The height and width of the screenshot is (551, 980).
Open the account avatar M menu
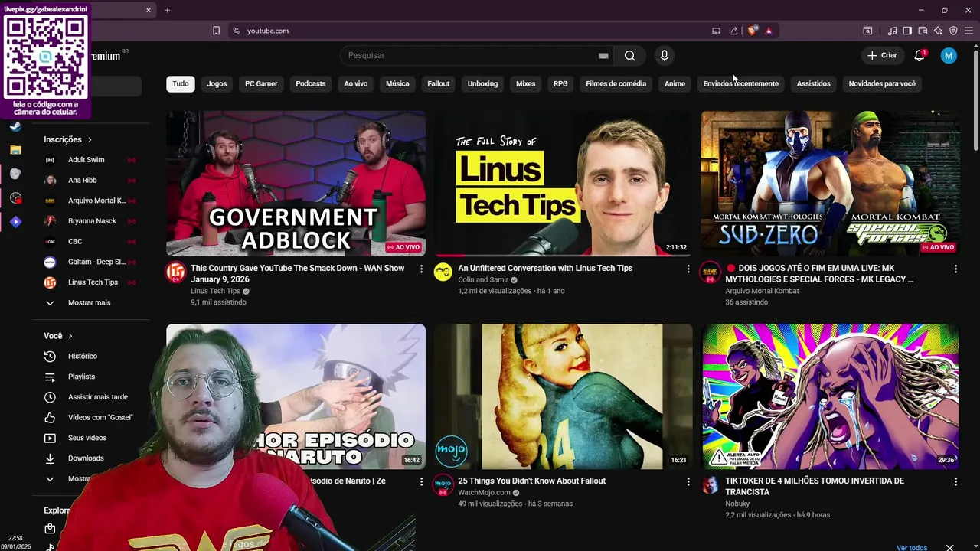pyautogui.click(x=949, y=55)
